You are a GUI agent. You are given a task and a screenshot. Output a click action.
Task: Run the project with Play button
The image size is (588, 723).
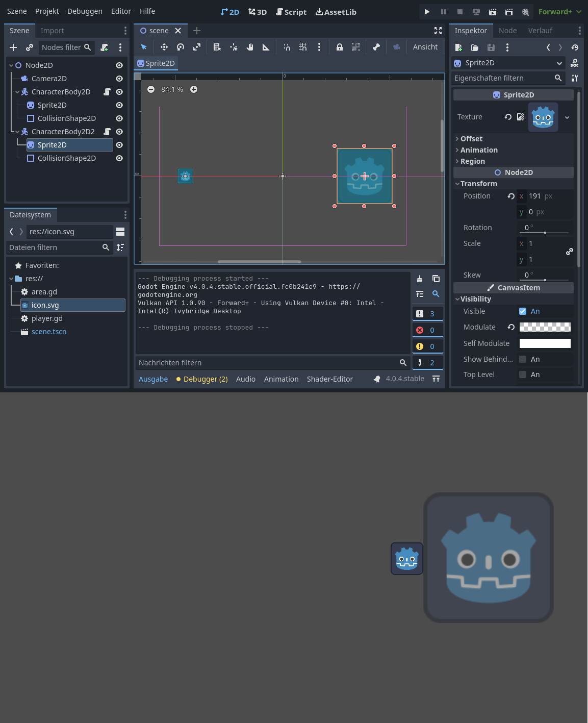pyautogui.click(x=427, y=12)
